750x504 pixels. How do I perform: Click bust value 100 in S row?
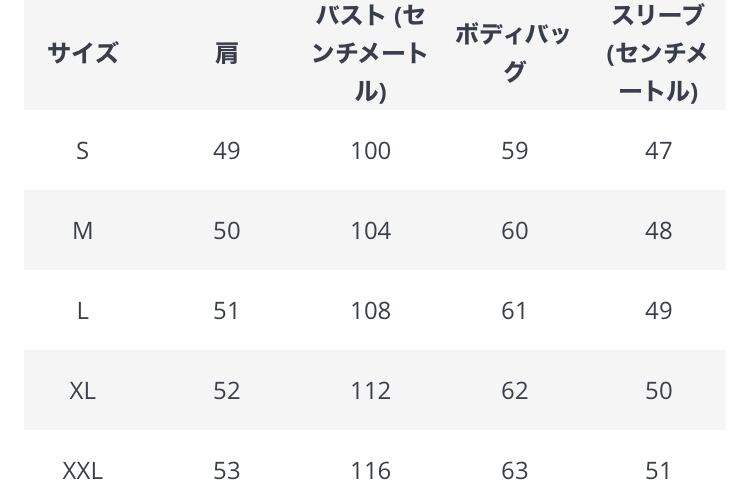(370, 150)
